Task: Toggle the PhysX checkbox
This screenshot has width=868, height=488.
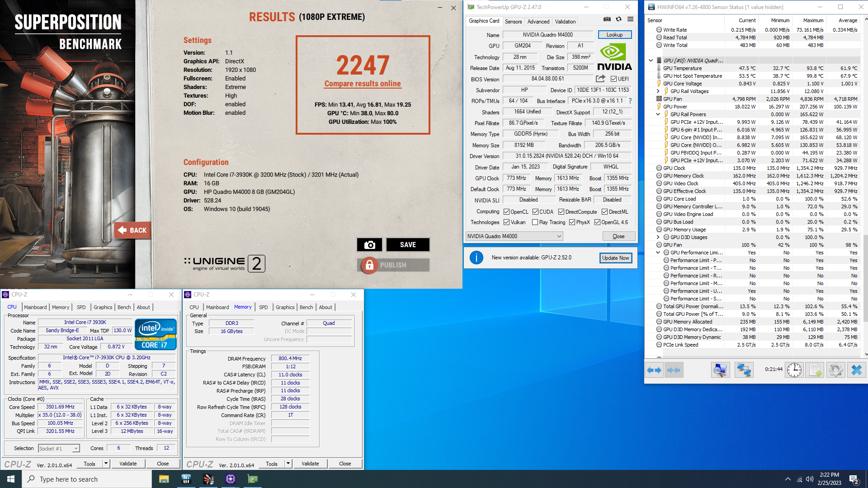Action: point(572,222)
